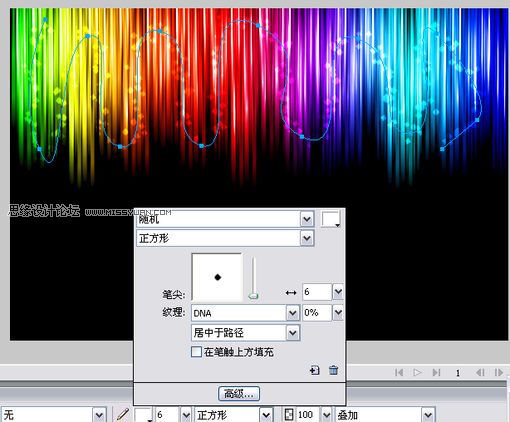
Task: Click the trash delete stroke icon
Action: pos(333,370)
